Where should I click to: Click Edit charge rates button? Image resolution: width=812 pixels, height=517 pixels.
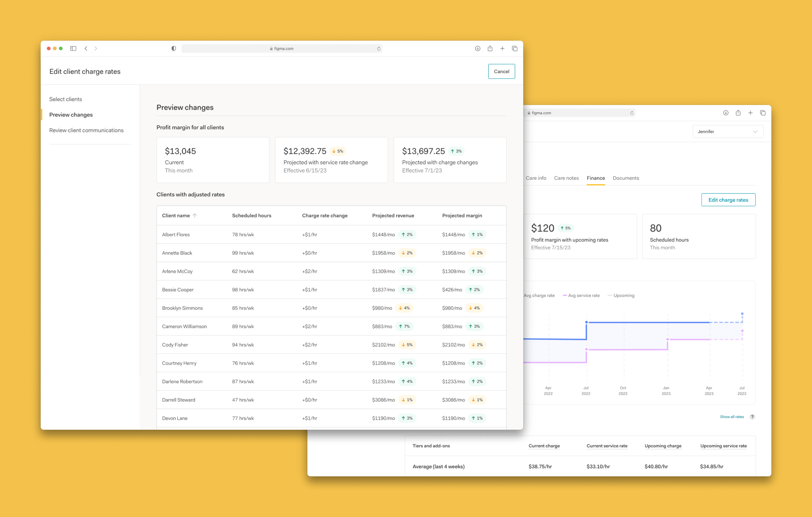(728, 200)
